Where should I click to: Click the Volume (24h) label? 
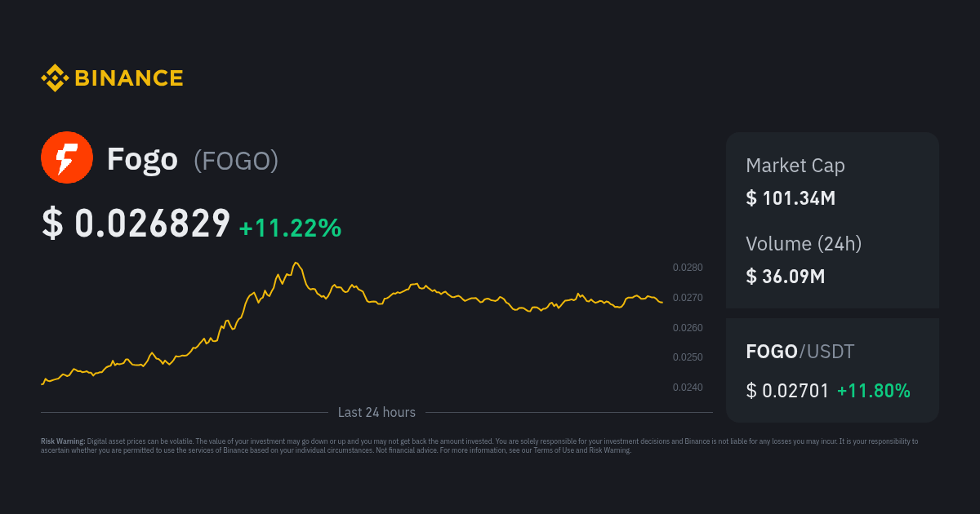[x=804, y=243]
